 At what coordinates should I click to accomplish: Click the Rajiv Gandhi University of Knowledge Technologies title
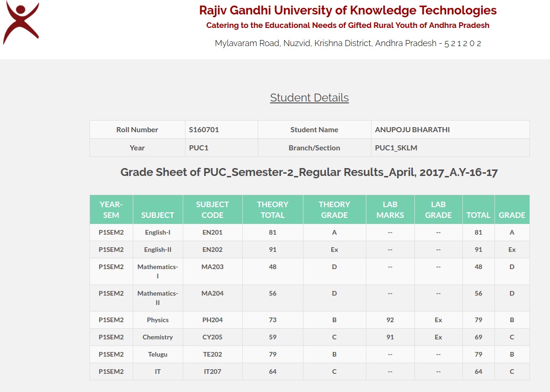pos(348,10)
